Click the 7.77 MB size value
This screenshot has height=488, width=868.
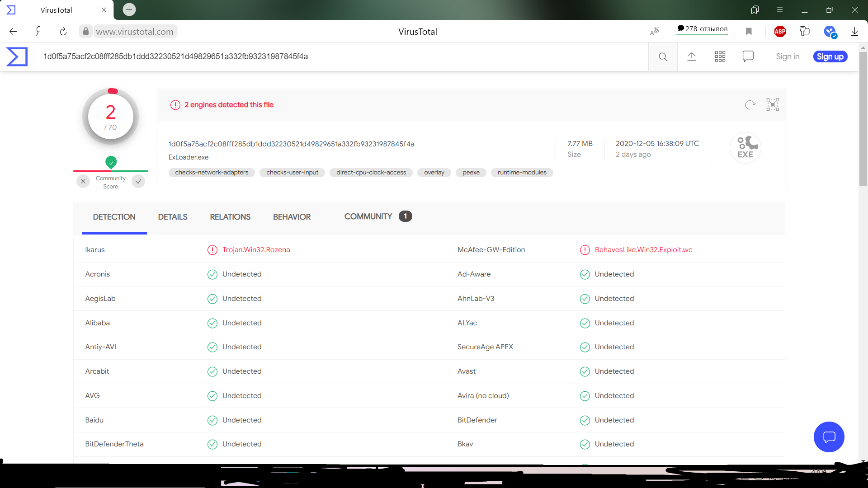tap(580, 144)
